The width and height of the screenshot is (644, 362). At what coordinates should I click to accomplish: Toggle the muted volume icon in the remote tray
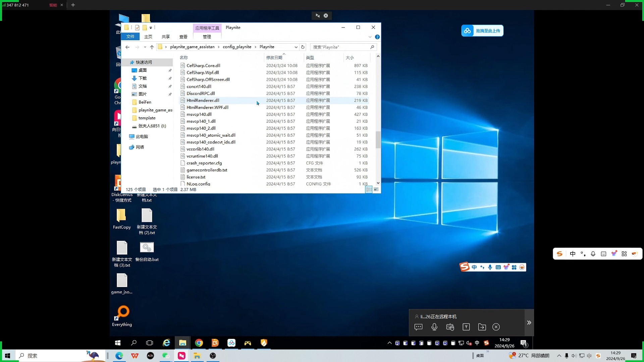tap(469, 343)
